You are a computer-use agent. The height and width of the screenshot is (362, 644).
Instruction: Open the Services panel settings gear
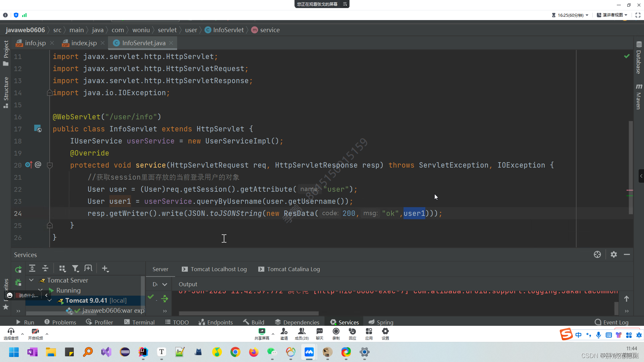(613, 254)
